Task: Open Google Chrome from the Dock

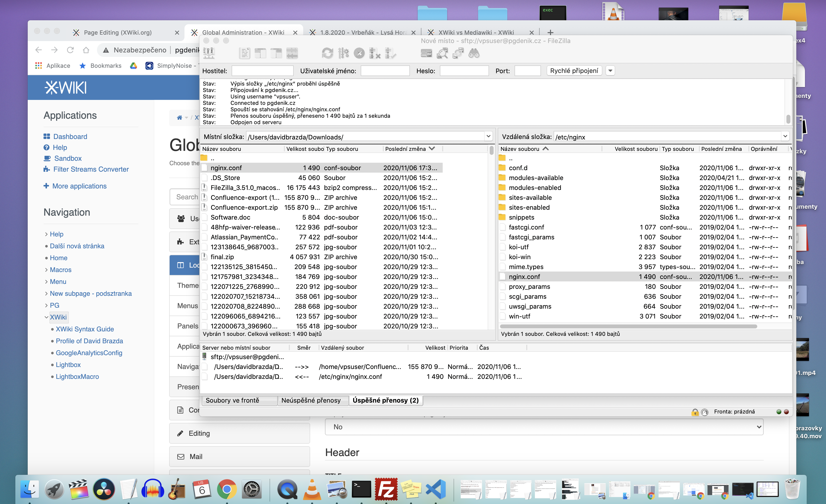Action: (227, 489)
